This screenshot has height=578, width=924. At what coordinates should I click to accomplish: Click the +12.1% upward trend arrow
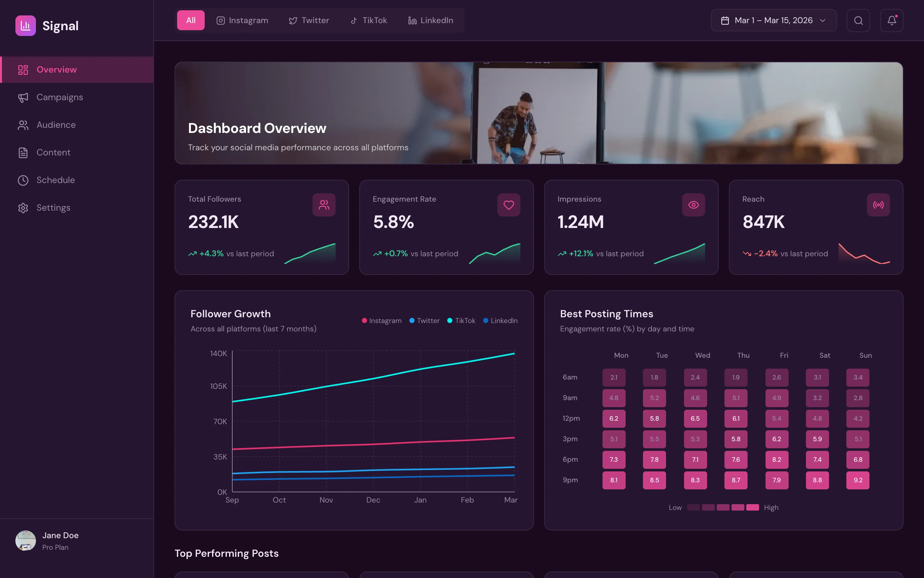(x=562, y=253)
